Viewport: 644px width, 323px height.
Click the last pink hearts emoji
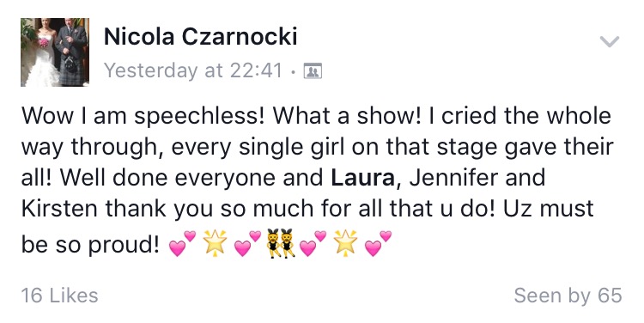click(x=379, y=243)
